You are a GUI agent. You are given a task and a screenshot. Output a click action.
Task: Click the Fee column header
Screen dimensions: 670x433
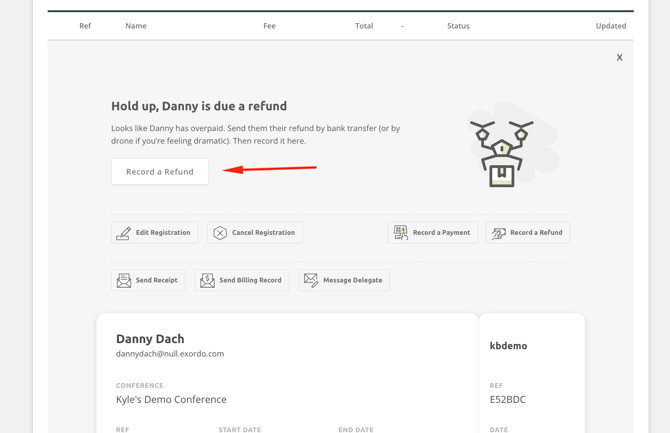click(269, 26)
